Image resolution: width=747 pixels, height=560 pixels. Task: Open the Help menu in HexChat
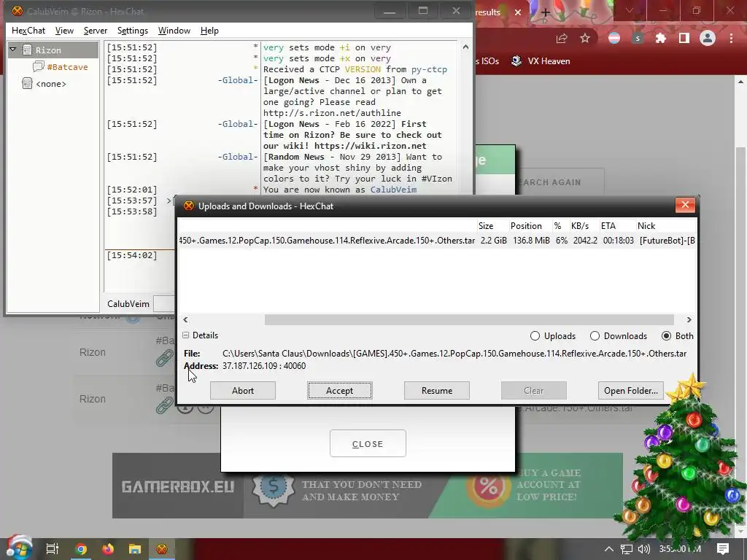click(209, 31)
